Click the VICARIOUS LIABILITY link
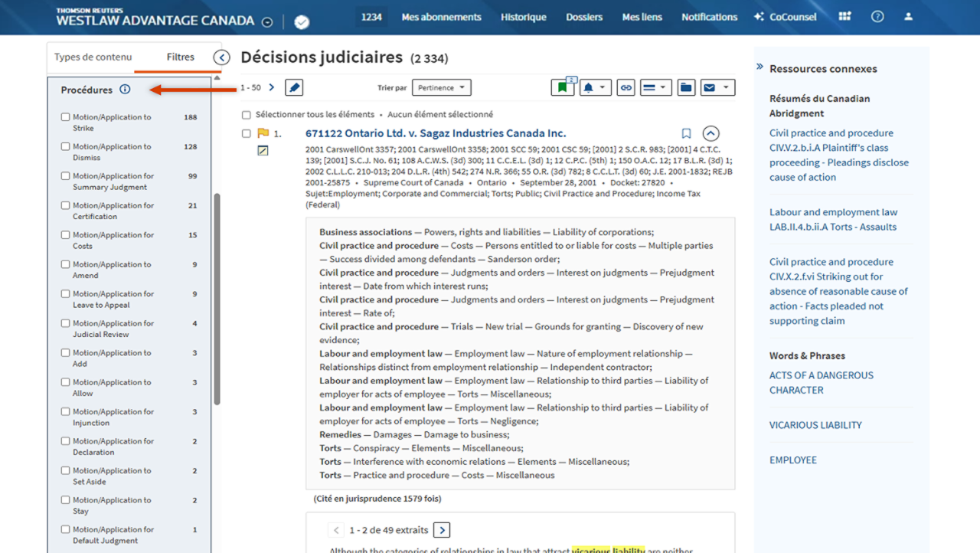Image resolution: width=980 pixels, height=553 pixels. (x=815, y=425)
